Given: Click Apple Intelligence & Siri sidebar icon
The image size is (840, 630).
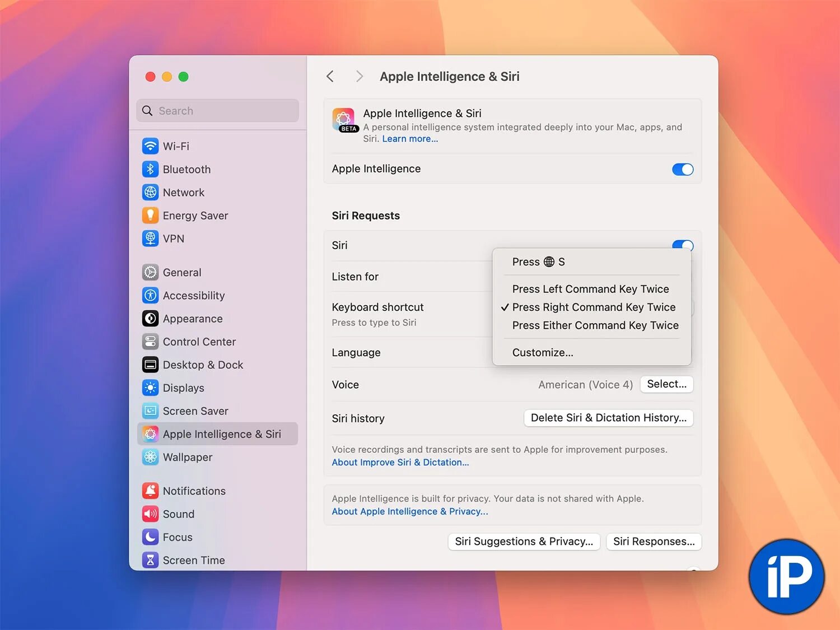Looking at the screenshot, I should (150, 434).
